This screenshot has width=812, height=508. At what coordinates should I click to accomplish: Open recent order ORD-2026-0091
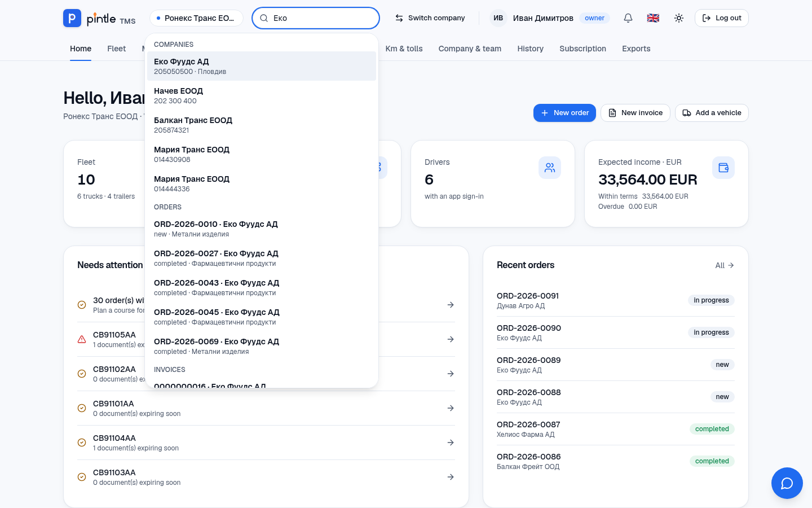click(x=616, y=300)
